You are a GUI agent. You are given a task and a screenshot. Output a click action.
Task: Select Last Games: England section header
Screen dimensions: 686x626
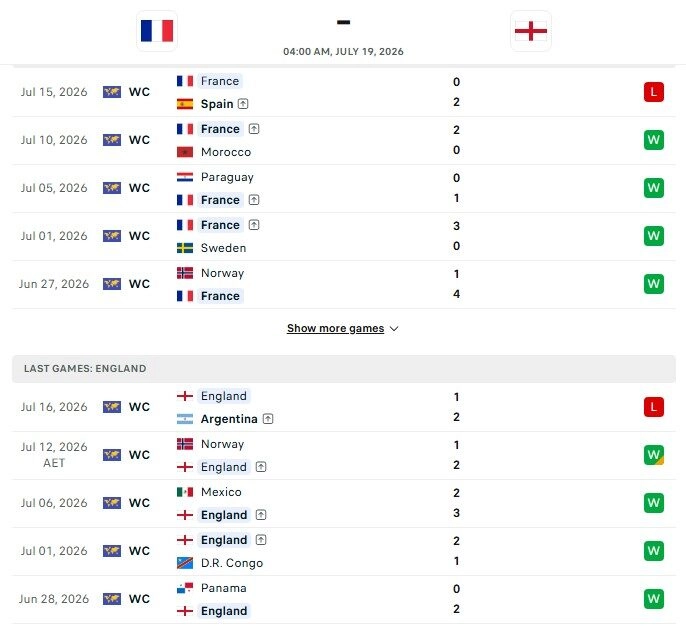[x=344, y=369]
